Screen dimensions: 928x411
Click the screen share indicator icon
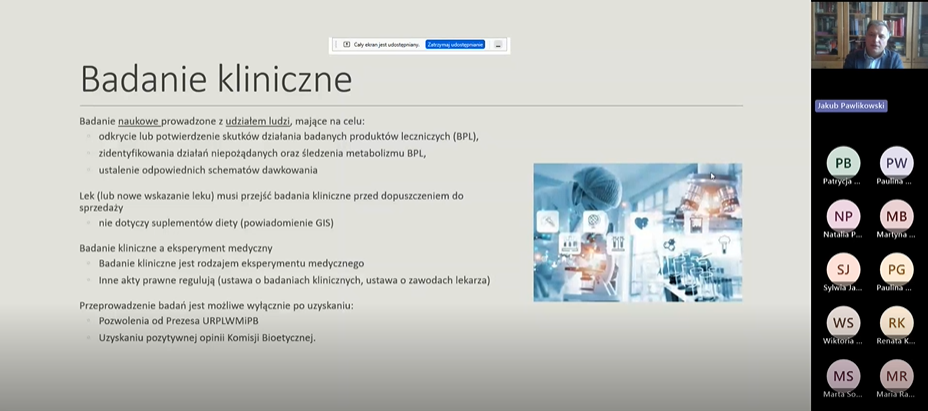pyautogui.click(x=346, y=45)
